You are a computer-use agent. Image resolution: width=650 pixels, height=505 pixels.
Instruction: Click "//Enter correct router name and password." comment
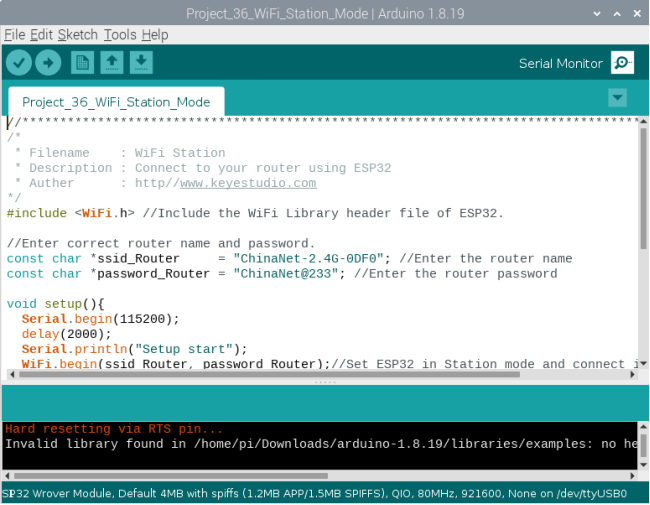[161, 243]
